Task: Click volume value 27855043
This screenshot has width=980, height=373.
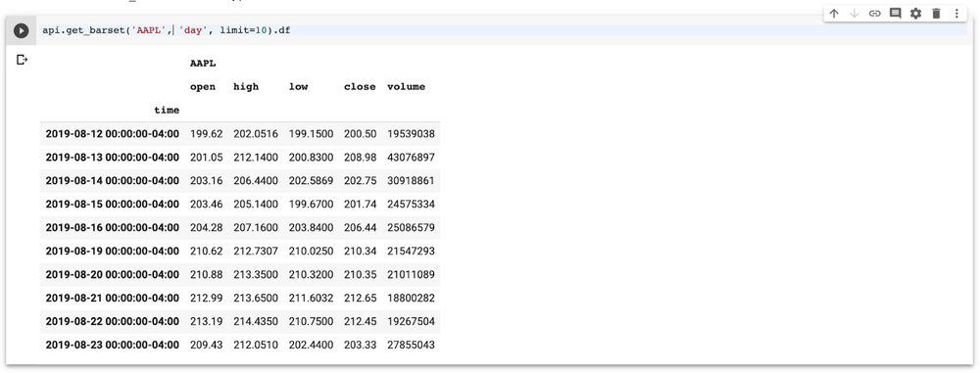Action: tap(411, 345)
